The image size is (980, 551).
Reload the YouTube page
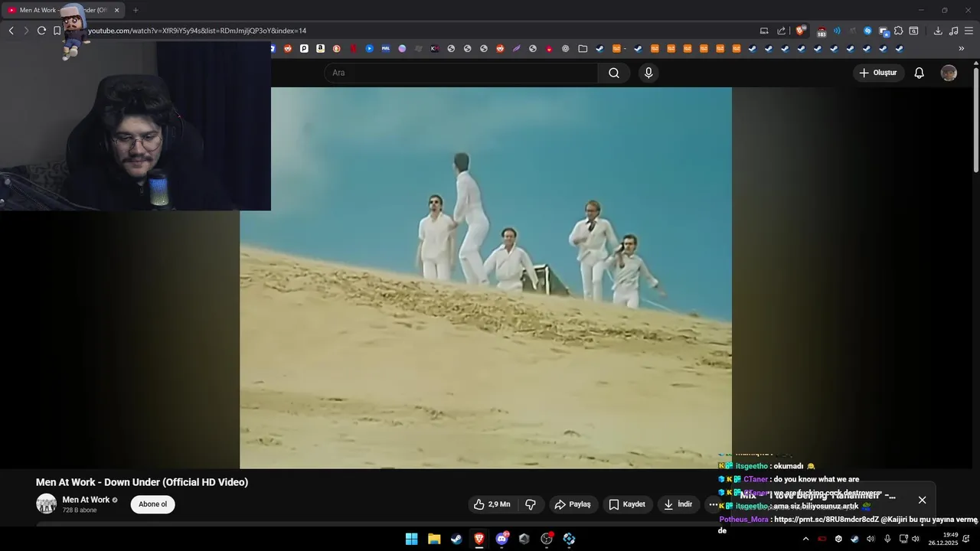tap(41, 31)
